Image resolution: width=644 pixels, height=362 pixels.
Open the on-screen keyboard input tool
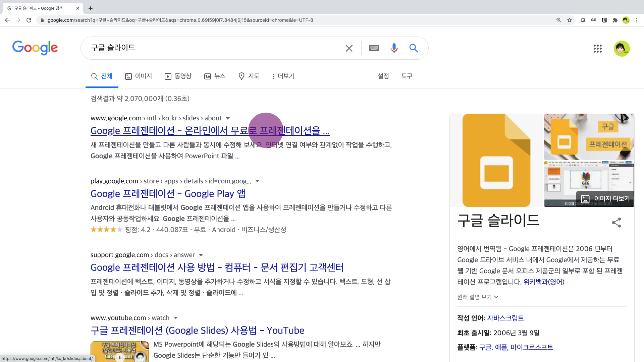click(374, 48)
